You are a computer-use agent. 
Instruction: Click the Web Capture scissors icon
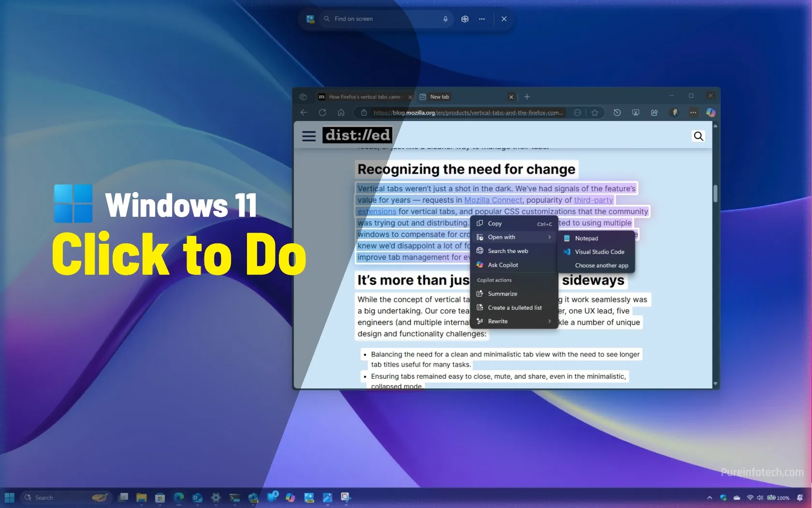tap(636, 113)
